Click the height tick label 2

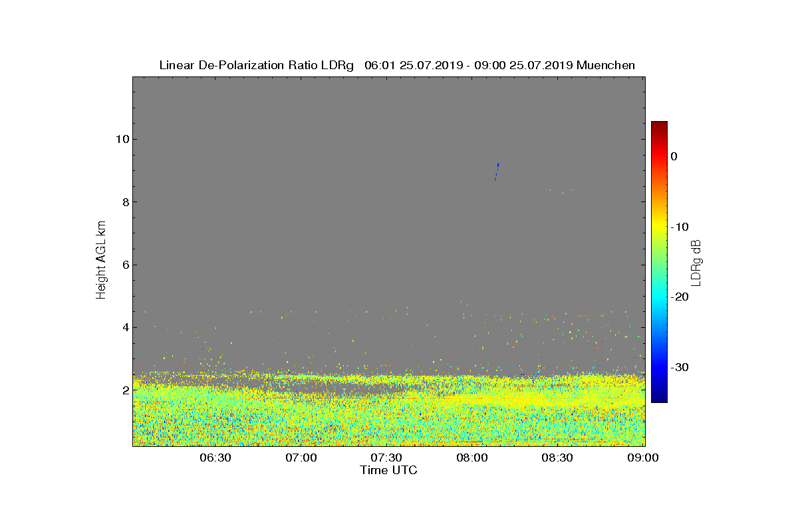coord(125,390)
